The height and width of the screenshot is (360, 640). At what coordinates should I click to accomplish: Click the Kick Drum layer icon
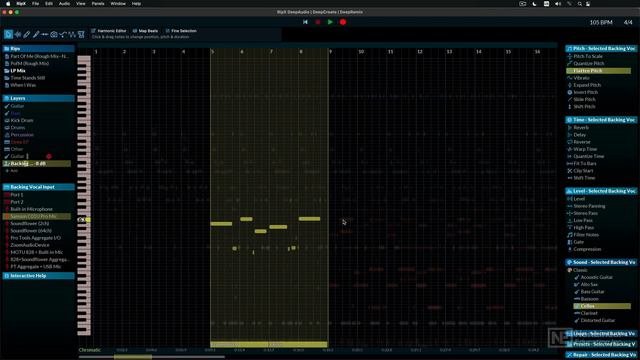tap(7, 120)
